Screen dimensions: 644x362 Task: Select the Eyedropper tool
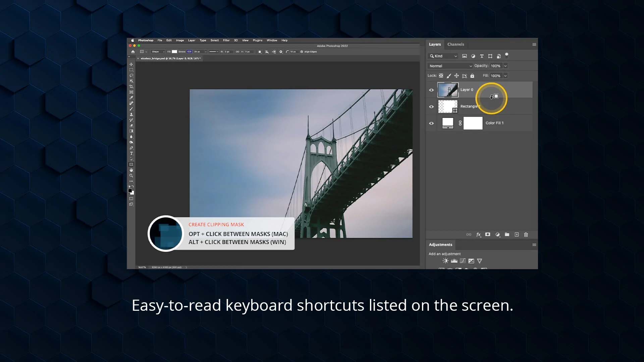[x=131, y=98]
